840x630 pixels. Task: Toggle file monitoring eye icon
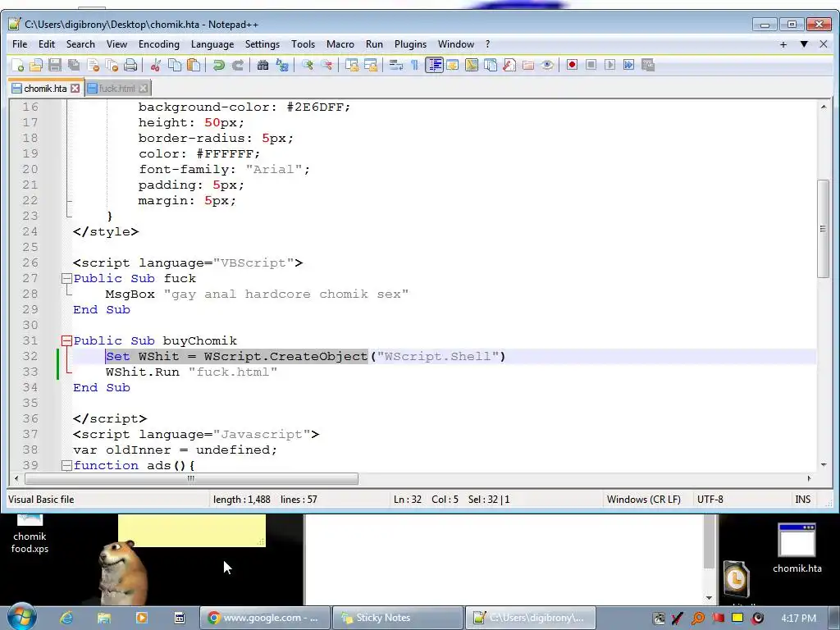(547, 66)
